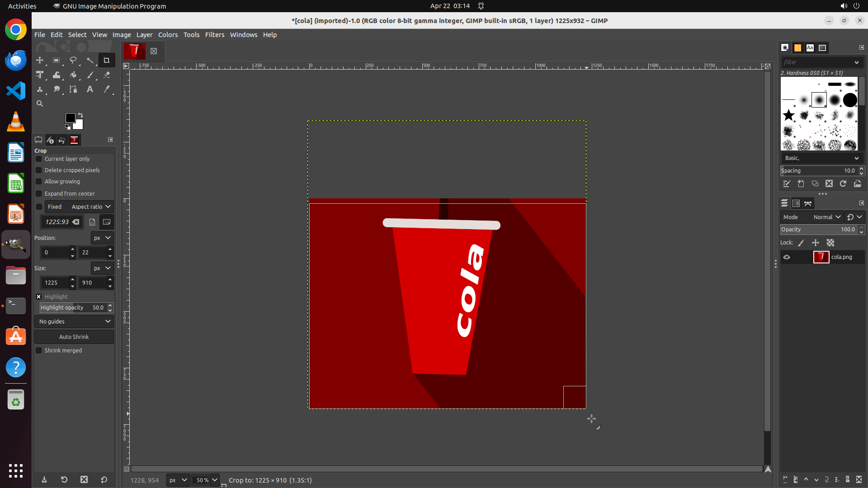Select the Free Select lasso tool
Image resolution: width=868 pixels, height=488 pixels.
[73, 60]
